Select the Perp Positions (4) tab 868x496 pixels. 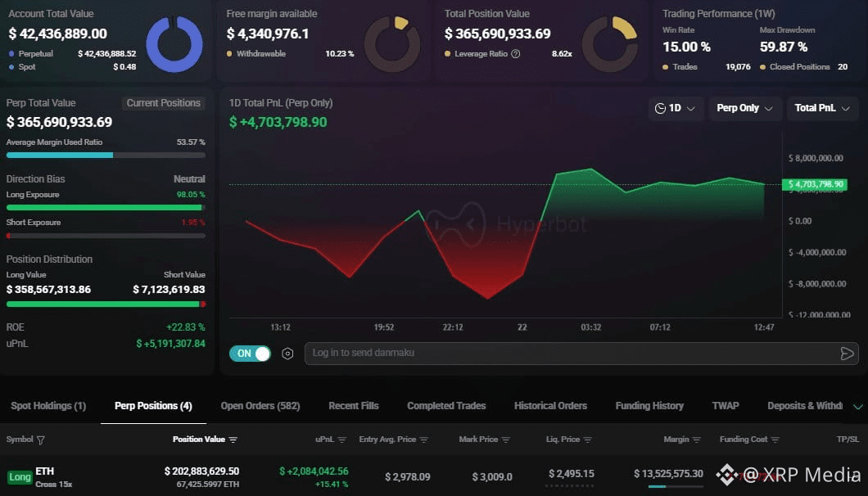[x=153, y=406]
